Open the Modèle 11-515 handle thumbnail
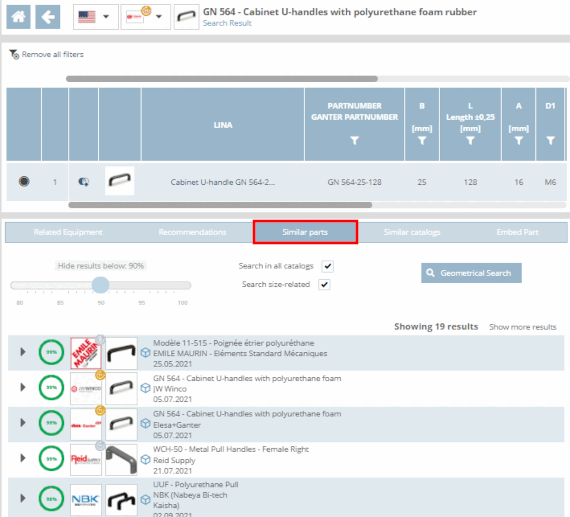This screenshot has width=570, height=517. pyautogui.click(x=121, y=353)
